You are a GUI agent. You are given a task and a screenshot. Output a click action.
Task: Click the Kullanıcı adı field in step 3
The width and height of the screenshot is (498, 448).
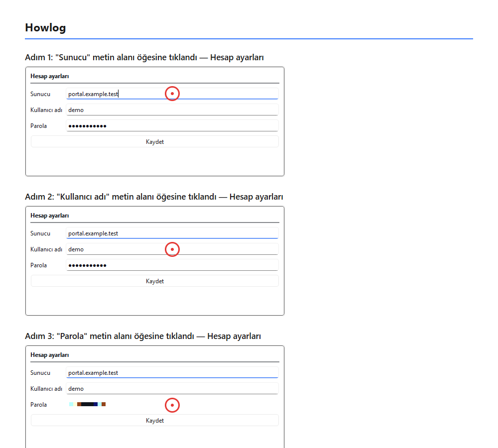pos(172,388)
